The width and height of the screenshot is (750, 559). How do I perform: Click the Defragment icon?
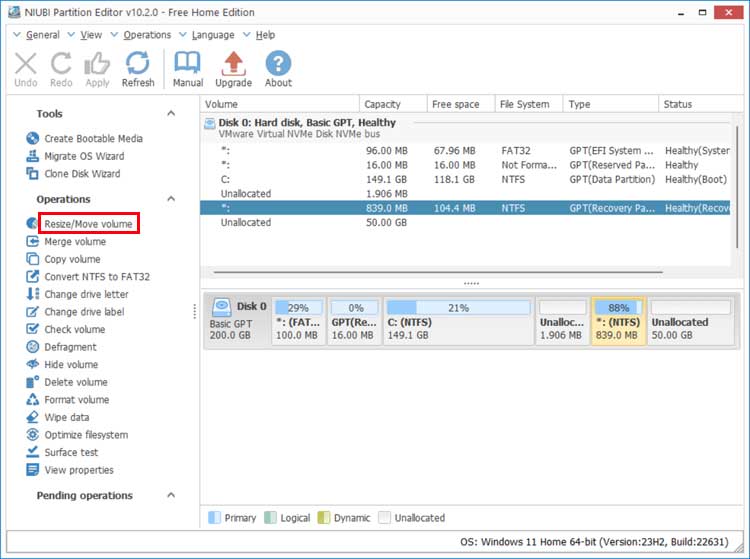(33, 347)
